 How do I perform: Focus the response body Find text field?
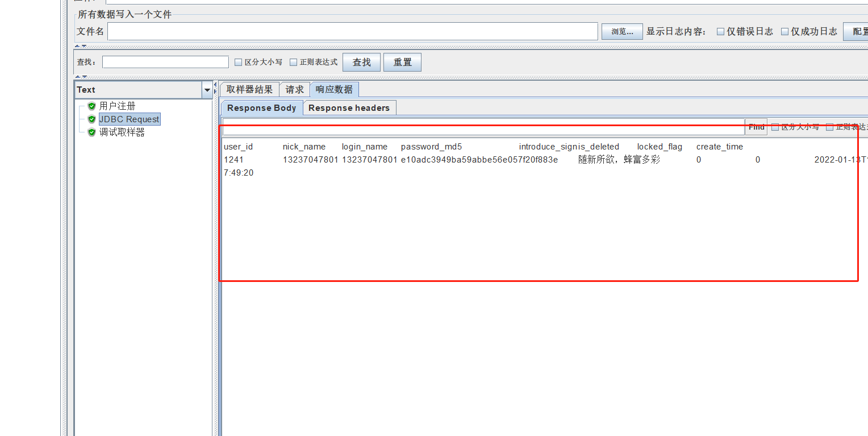(x=483, y=127)
